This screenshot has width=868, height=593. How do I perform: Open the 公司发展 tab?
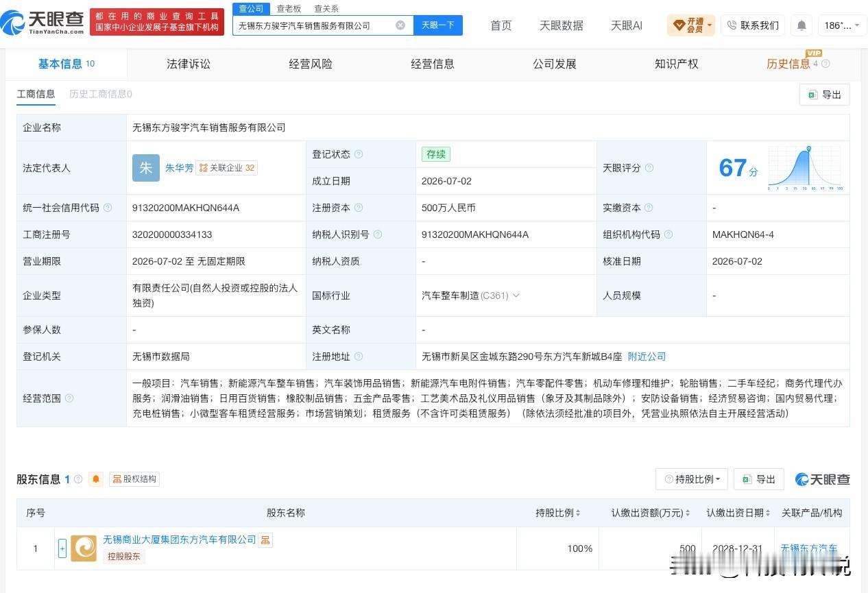(x=555, y=64)
